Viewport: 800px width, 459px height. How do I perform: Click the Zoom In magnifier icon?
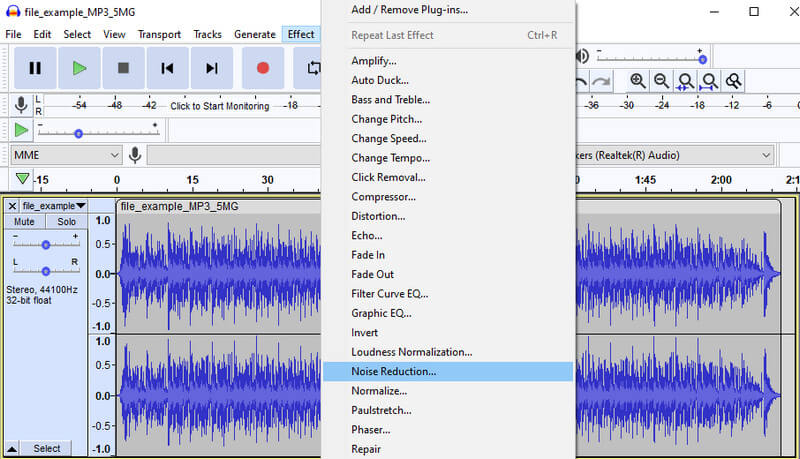pos(638,81)
